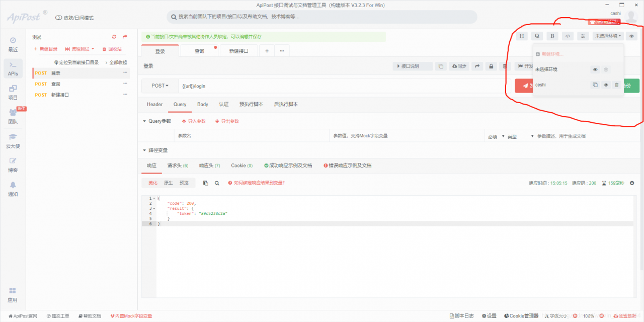Open the 新建接口 row three-dot menu

click(x=125, y=95)
